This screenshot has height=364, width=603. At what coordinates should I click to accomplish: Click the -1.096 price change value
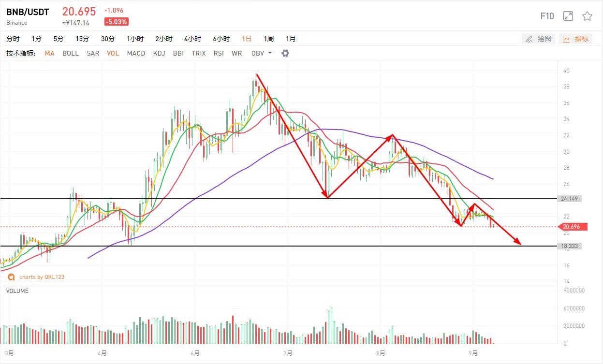pos(114,10)
